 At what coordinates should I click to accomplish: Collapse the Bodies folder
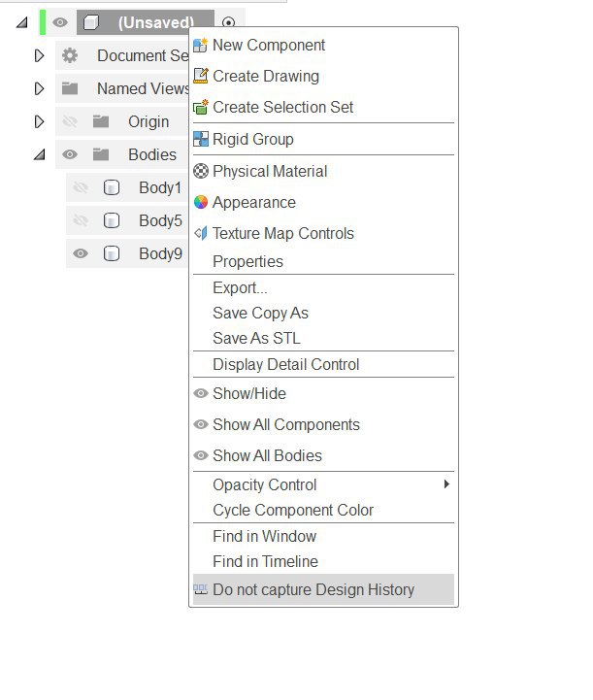(x=40, y=154)
